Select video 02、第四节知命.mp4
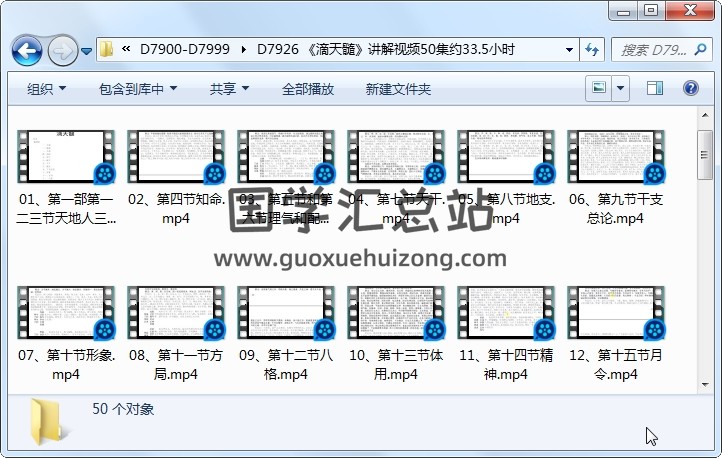The width and height of the screenshot is (722, 459). (176, 178)
